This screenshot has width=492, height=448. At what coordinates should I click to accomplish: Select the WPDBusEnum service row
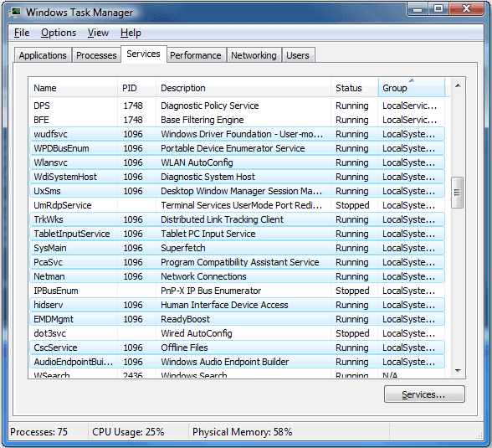(238, 148)
